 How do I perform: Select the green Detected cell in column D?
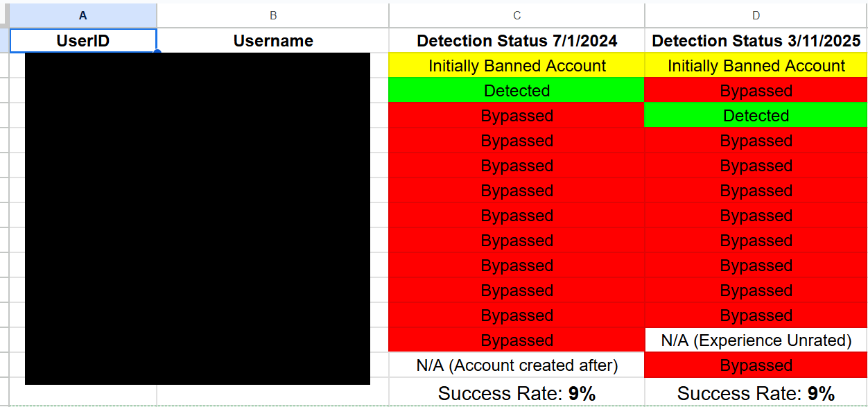[756, 116]
